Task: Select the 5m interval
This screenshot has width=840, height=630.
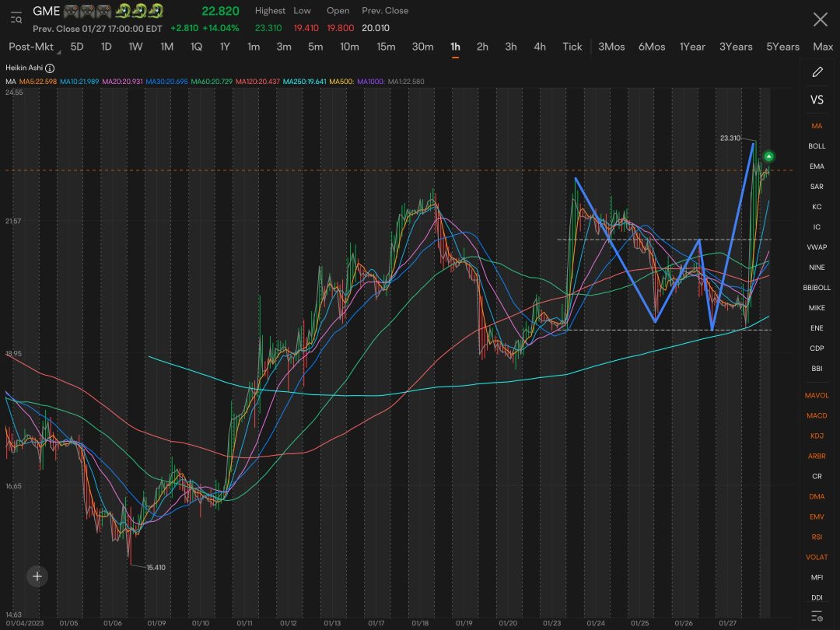Action: [x=316, y=47]
